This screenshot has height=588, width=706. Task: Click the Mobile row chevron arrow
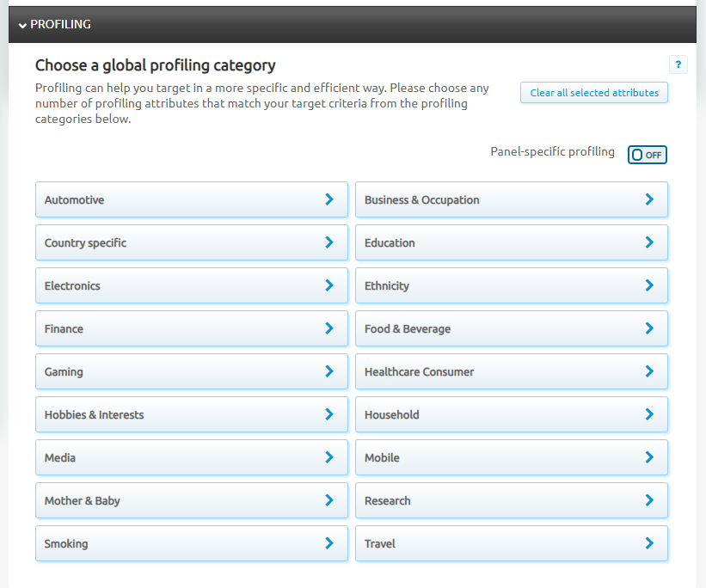pyautogui.click(x=649, y=457)
